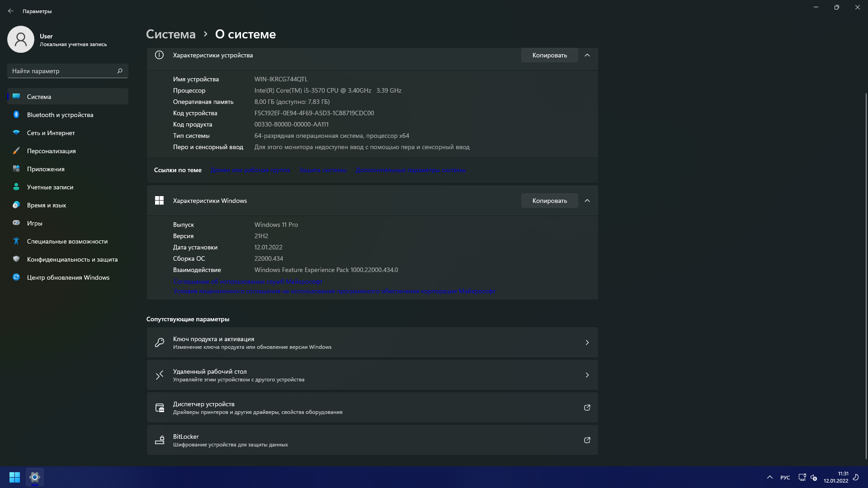Copy the device specifications
Screen dimensions: 868x488
[x=549, y=55]
